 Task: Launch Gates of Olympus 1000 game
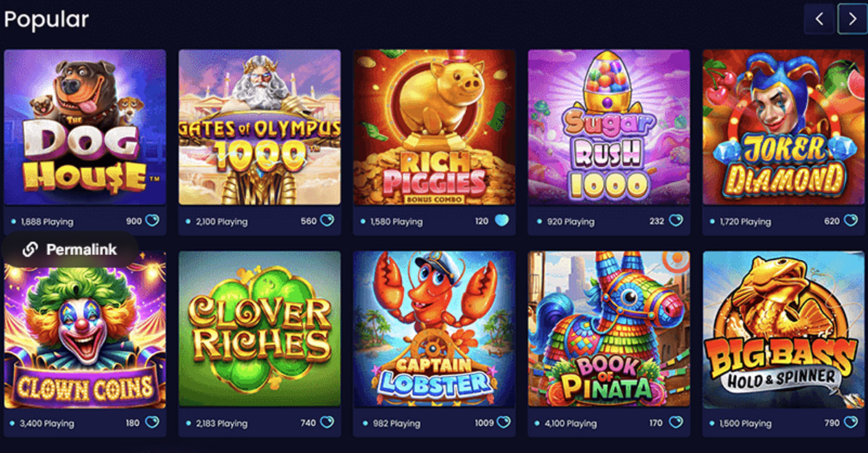click(259, 128)
